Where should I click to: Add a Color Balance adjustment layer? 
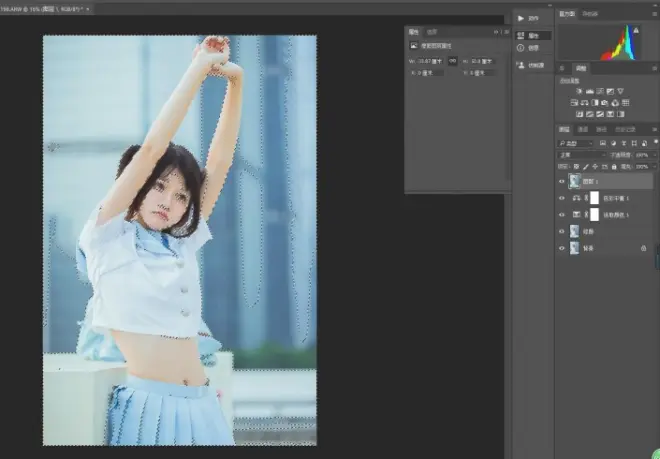585,103
